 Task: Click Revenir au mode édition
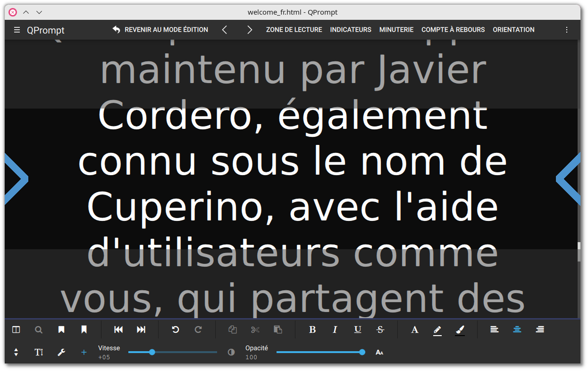pos(160,30)
